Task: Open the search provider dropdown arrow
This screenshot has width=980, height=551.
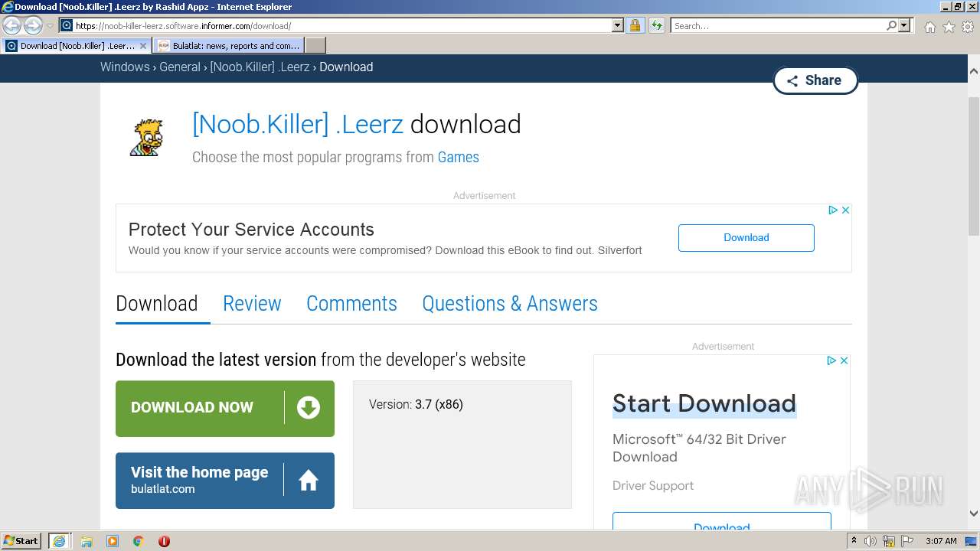Action: (904, 25)
